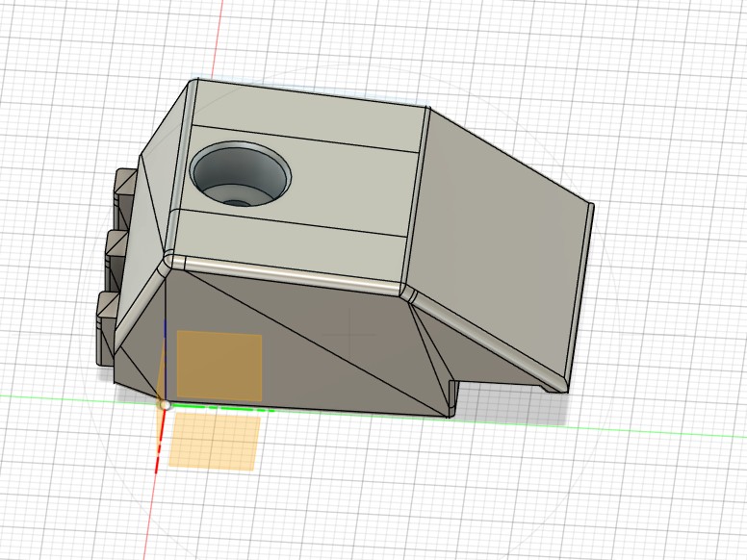The image size is (747, 560).
Task: Select the upright orange origin plane on the model
Action: pyautogui.click(x=219, y=367)
